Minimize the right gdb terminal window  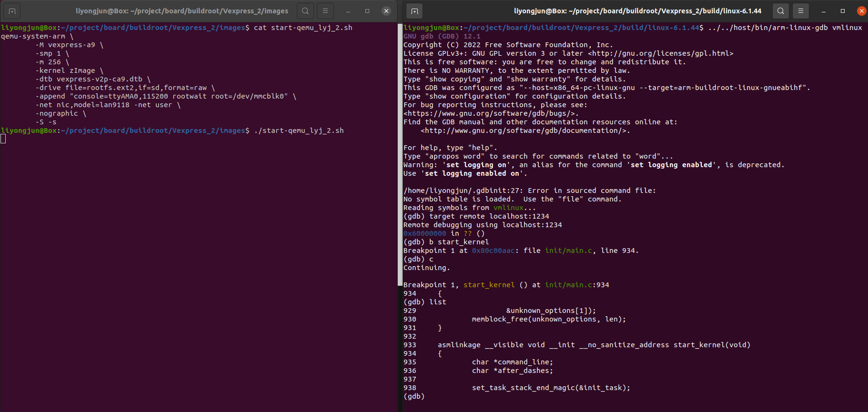[x=824, y=11]
